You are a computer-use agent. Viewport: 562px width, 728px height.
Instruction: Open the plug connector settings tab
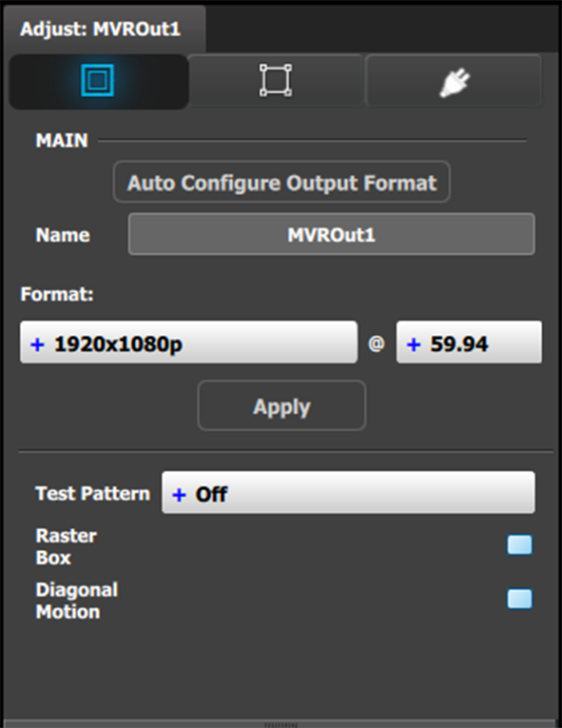point(454,81)
